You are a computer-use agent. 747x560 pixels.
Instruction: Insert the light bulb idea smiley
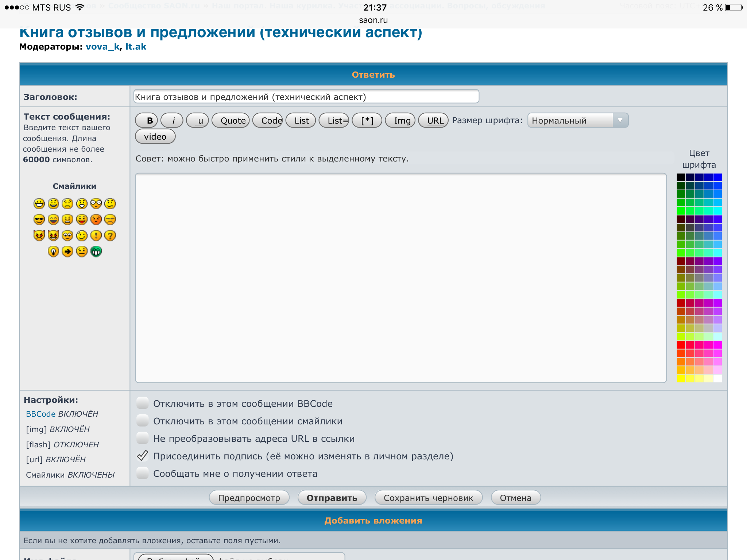53,252
